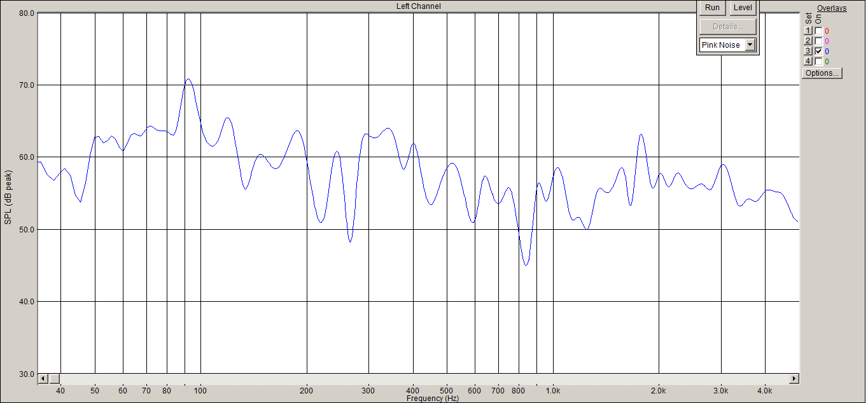Click the 200 frequency axis label
The image size is (868, 403).
(x=307, y=391)
